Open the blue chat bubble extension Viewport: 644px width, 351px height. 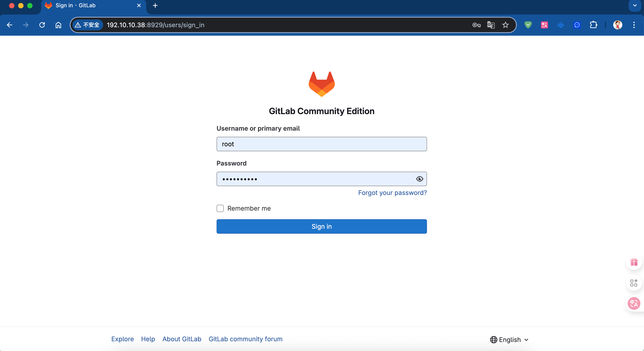[x=577, y=25]
